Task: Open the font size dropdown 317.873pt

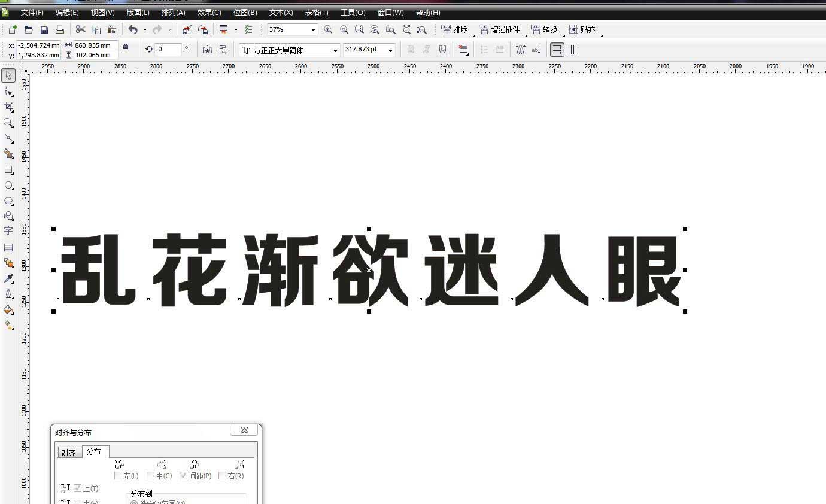Action: (390, 50)
